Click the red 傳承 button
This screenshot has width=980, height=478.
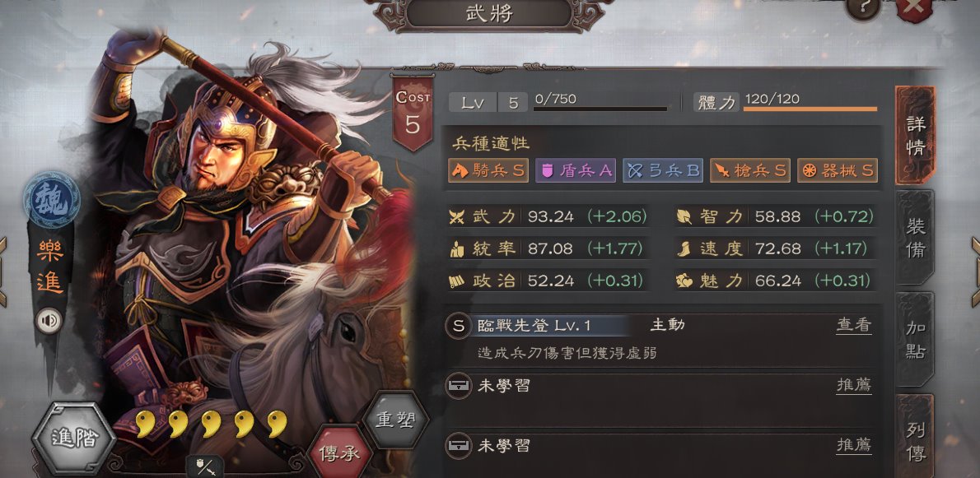pyautogui.click(x=340, y=453)
